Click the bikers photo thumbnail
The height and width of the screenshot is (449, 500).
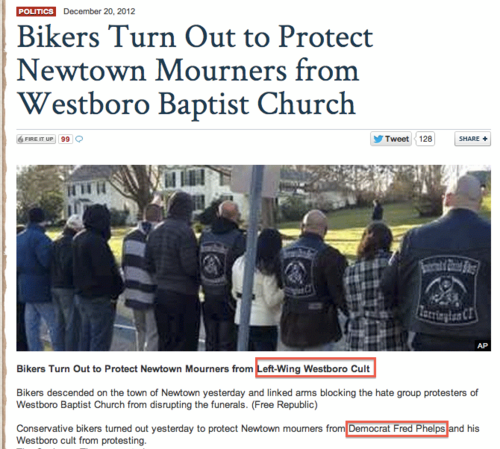point(253,258)
